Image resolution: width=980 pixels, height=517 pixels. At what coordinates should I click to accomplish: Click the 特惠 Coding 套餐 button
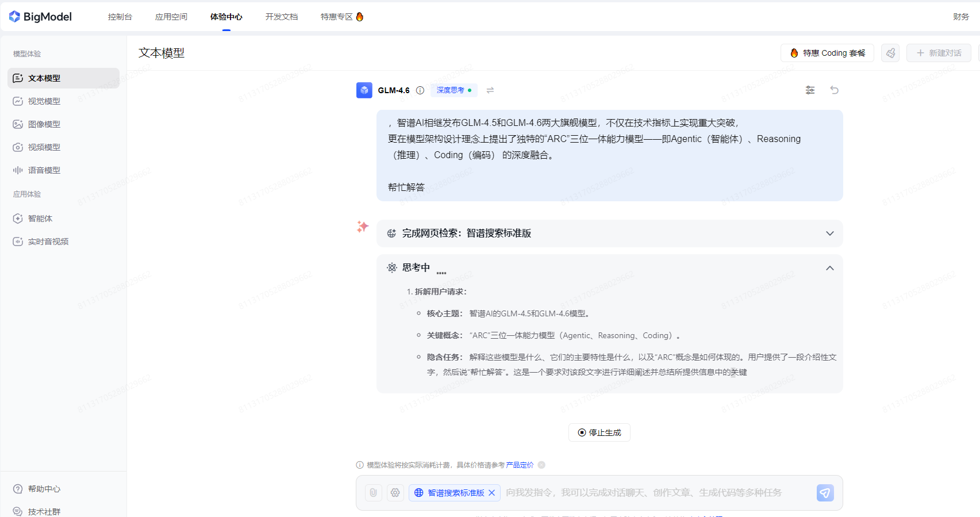827,53
